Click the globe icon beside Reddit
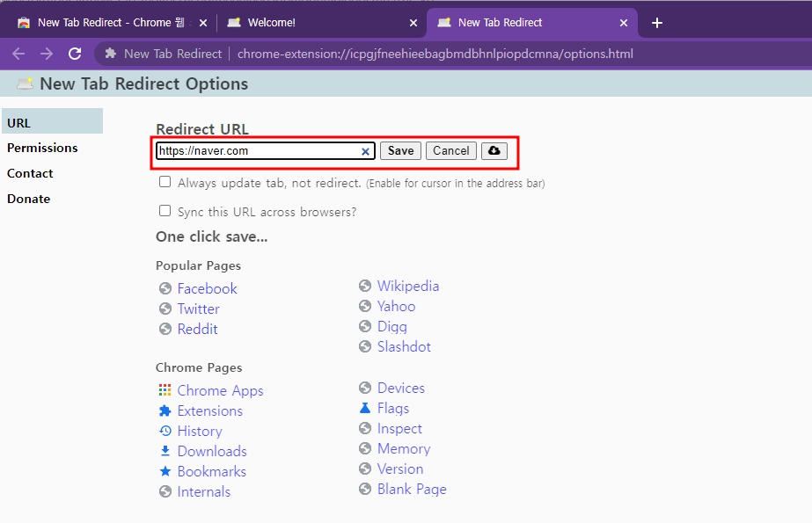This screenshot has height=523, width=812. click(x=165, y=329)
